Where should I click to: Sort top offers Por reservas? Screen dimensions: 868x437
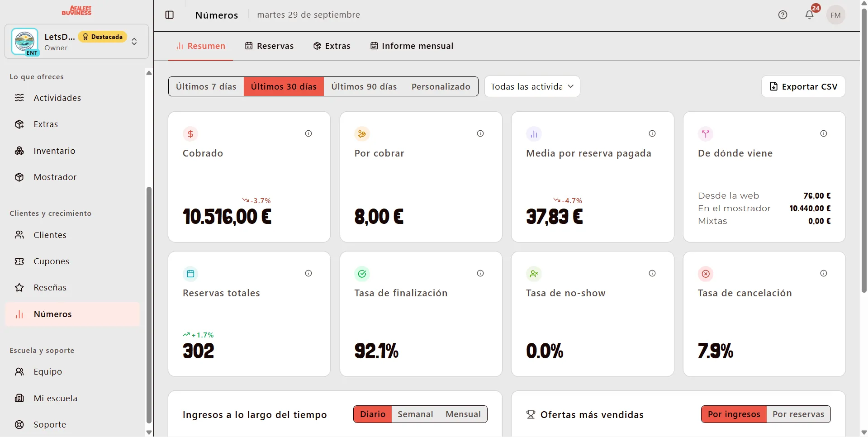point(798,414)
